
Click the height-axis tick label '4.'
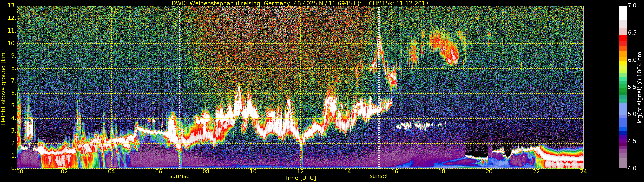pyautogui.click(x=14, y=118)
